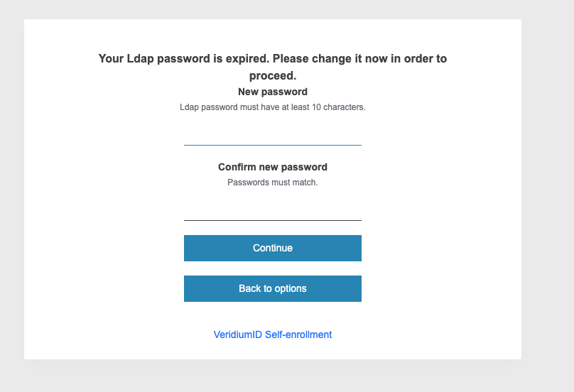Click the gray page background outside the card
Screen dimensions: 574x392
point(547,213)
